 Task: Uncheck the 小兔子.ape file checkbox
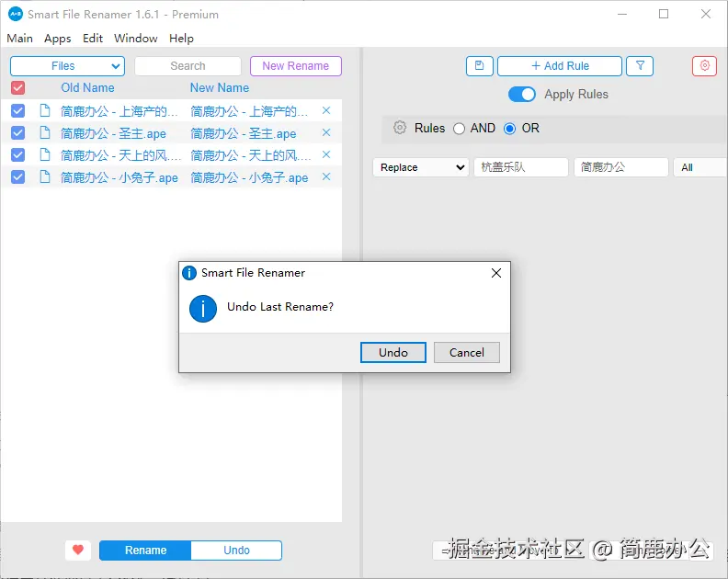pos(18,176)
